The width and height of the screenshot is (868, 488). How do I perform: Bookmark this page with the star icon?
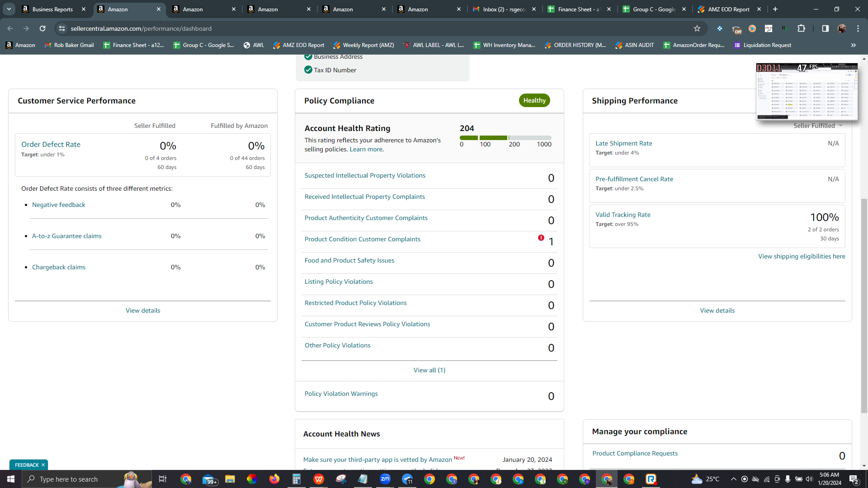pos(697,28)
